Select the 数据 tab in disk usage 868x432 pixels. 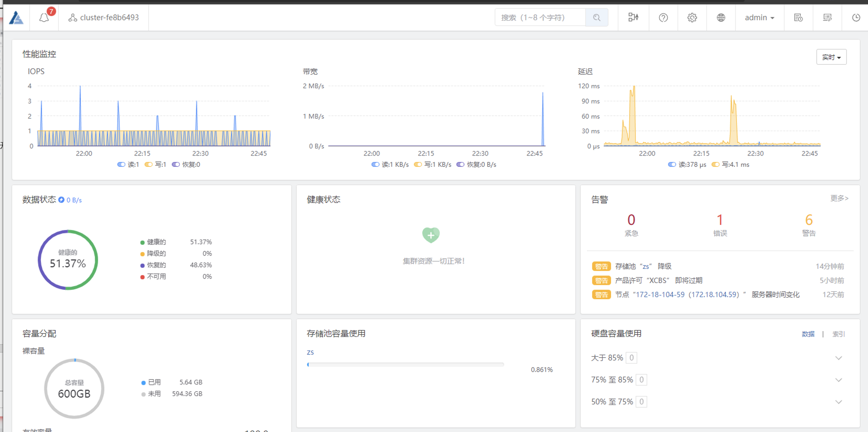coord(808,334)
